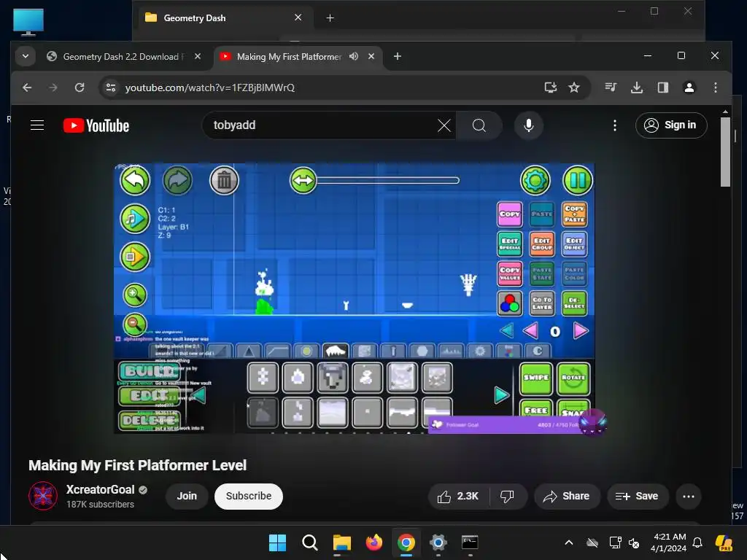The width and height of the screenshot is (747, 560).
Task: Open more actions ellipsis under video
Action: coord(689,496)
